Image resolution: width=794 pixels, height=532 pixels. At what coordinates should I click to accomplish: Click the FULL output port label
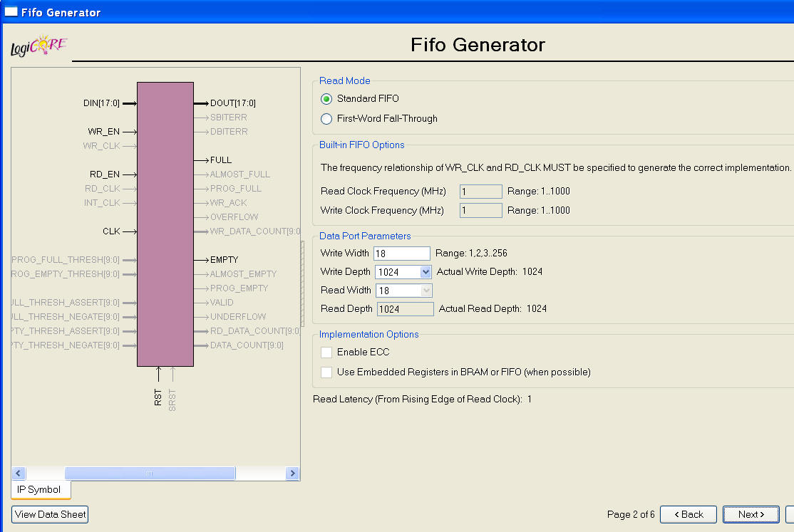tap(221, 160)
